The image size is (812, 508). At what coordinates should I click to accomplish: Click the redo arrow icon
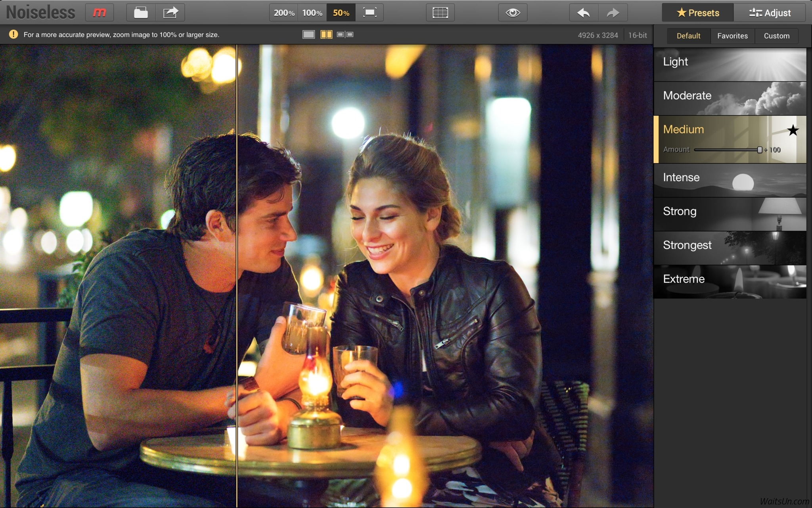pyautogui.click(x=613, y=13)
